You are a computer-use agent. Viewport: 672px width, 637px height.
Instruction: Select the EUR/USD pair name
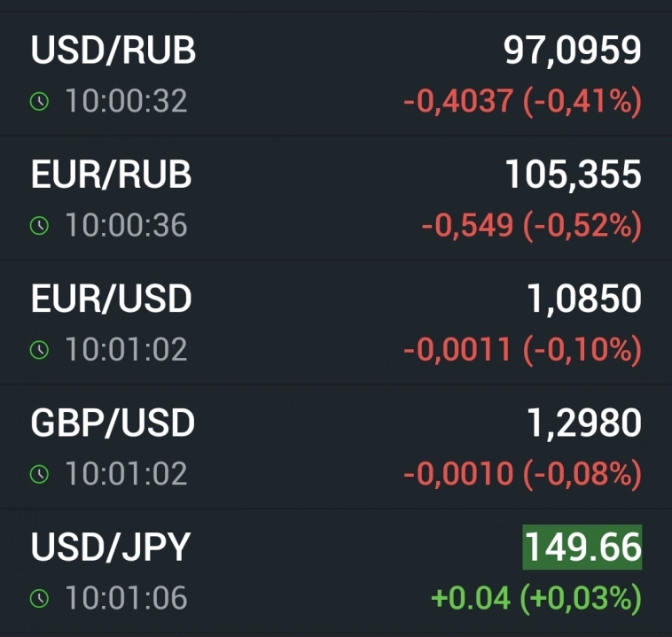click(x=112, y=299)
